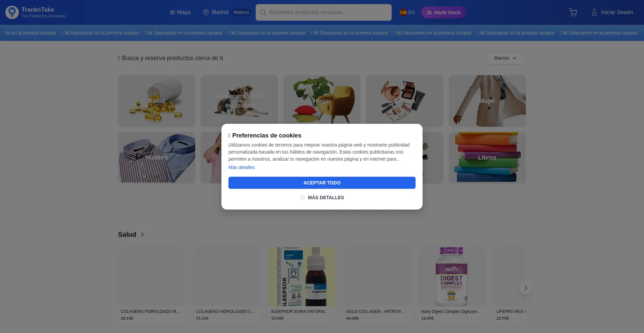Focus the Encuentra productos cercanos search field

pos(323,12)
